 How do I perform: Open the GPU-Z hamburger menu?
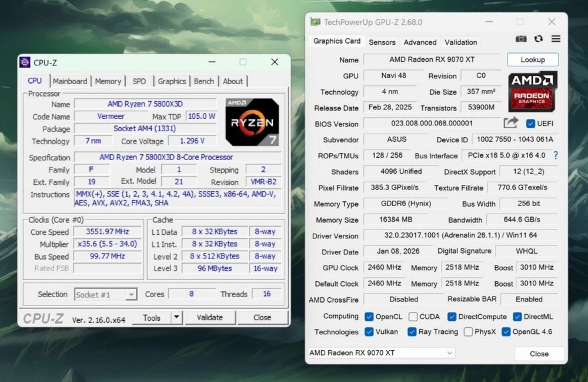(556, 39)
